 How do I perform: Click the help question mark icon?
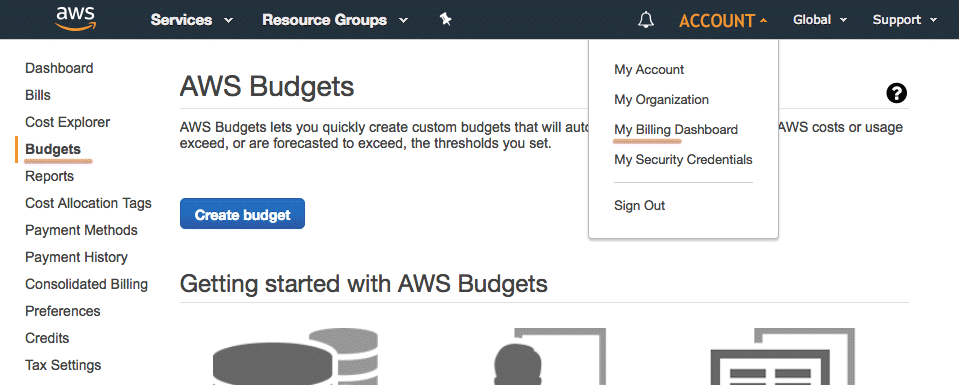[897, 94]
